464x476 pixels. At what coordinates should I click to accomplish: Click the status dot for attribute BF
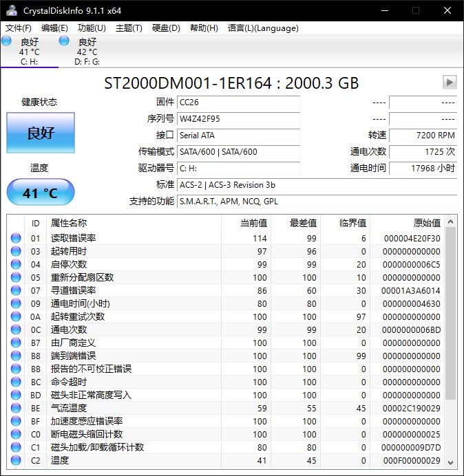click(16, 421)
